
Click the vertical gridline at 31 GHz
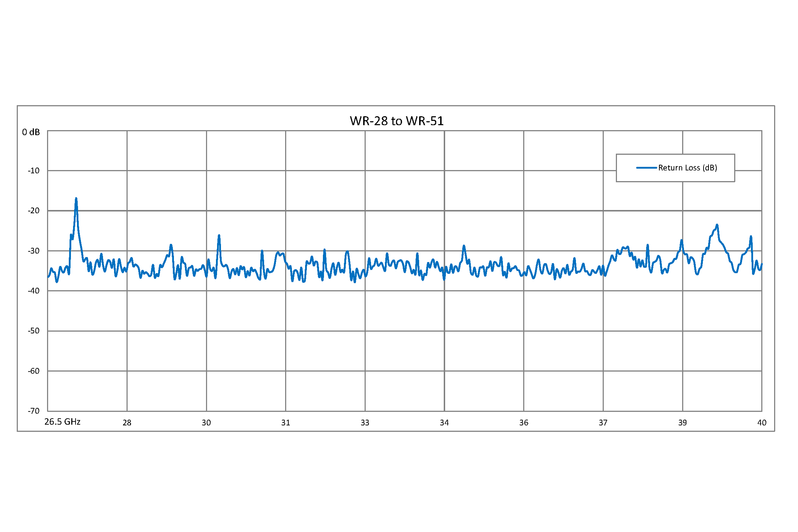tap(285, 339)
